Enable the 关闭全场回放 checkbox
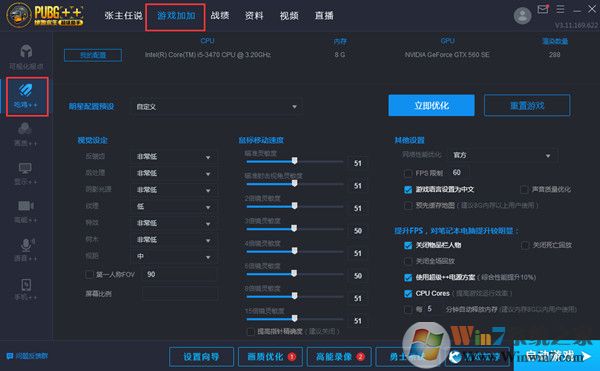 (x=408, y=261)
